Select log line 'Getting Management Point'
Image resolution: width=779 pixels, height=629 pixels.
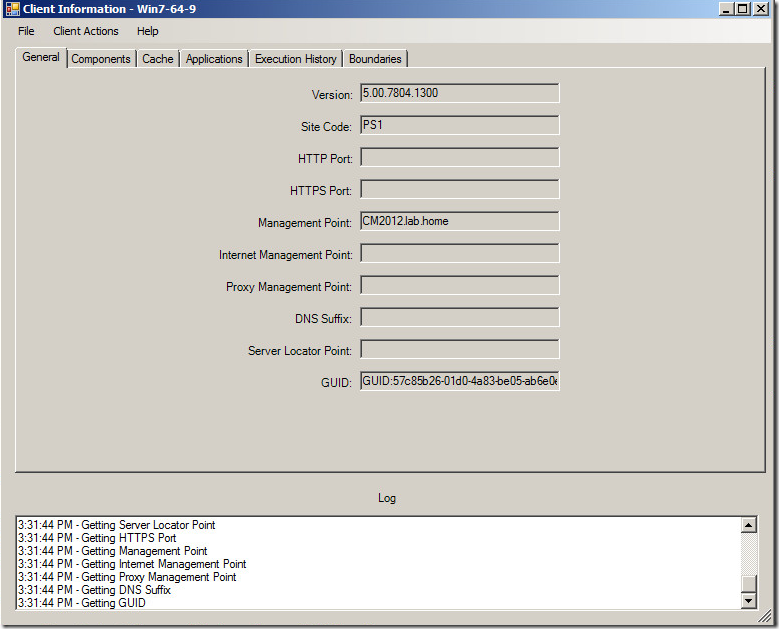point(112,551)
